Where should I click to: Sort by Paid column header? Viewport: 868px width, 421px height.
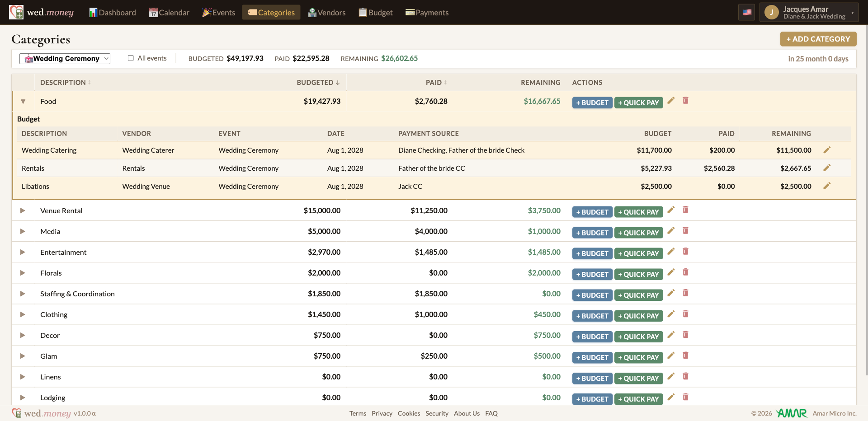tap(436, 82)
